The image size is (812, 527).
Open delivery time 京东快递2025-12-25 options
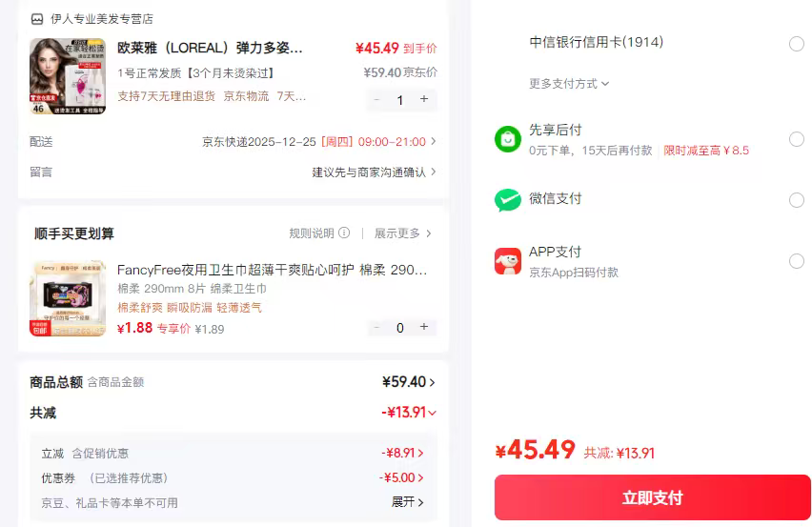pos(319,142)
